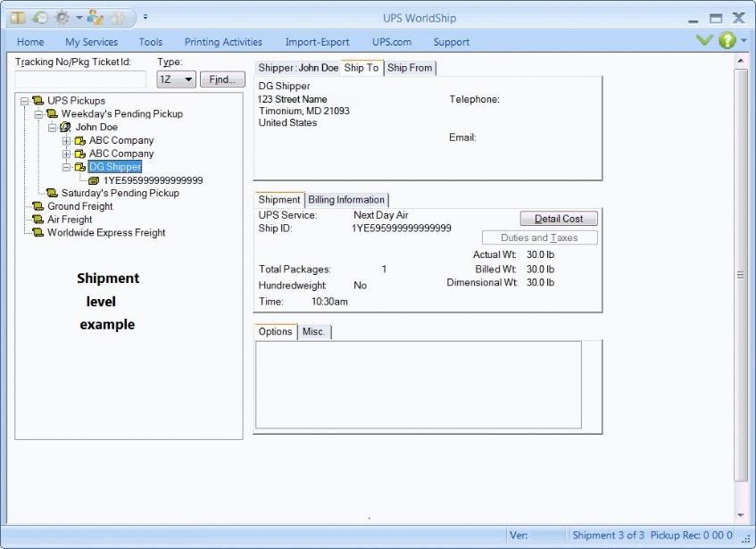Click the package icon beside 1YE595999999999999 in tree
Viewport: 756px width, 549px height.
click(x=94, y=180)
